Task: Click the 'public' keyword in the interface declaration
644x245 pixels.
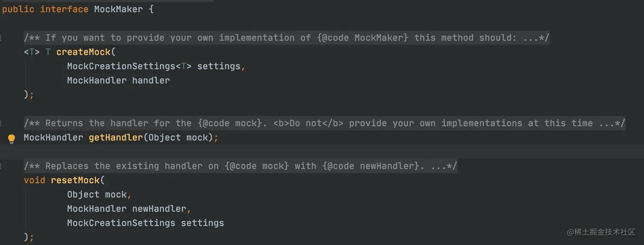Action: [x=18, y=9]
